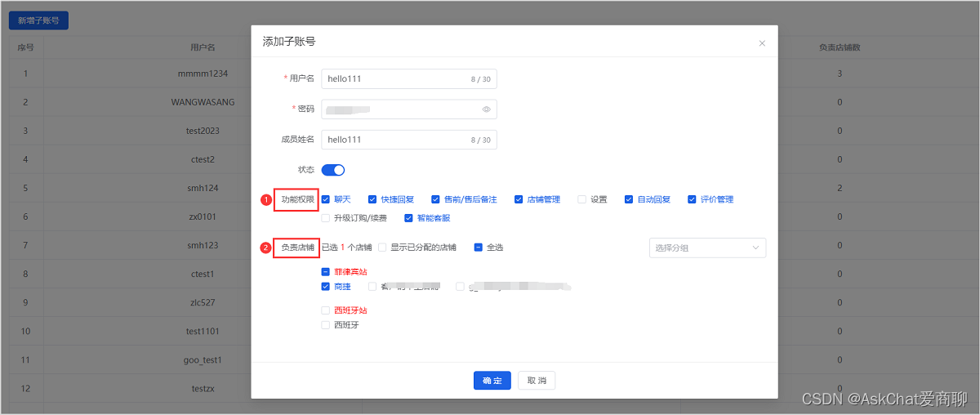Click the 序号 column header

point(26,47)
